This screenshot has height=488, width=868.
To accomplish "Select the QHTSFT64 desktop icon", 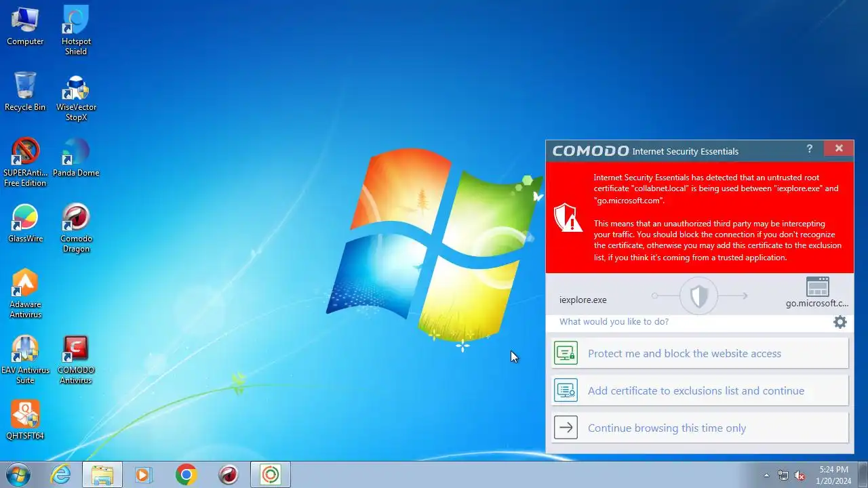I will (x=25, y=420).
